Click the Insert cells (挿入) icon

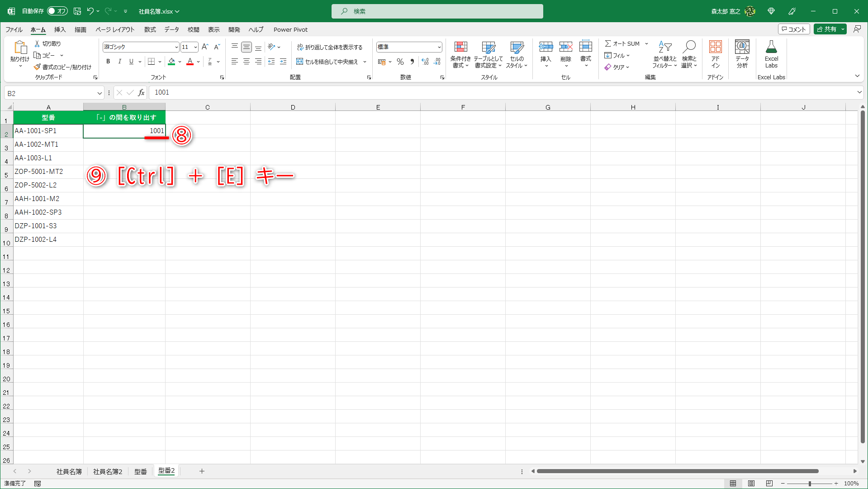coord(546,47)
